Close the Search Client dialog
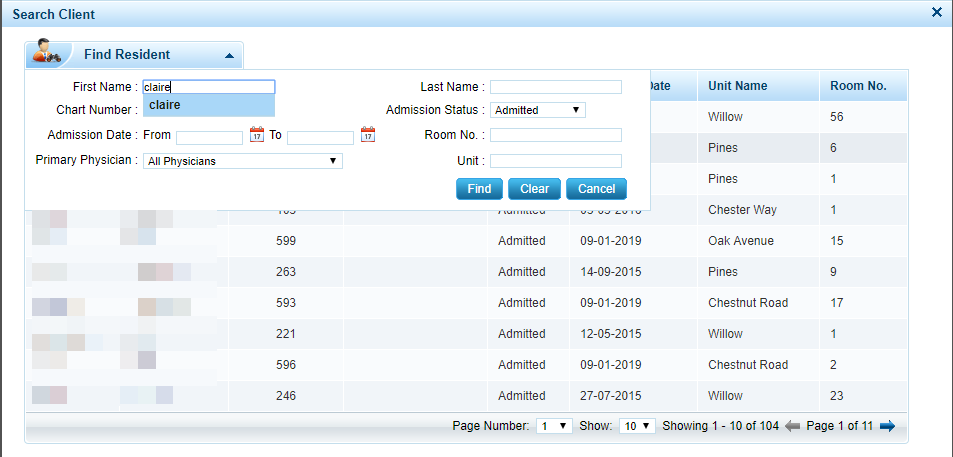The height and width of the screenshot is (457, 953). (x=936, y=13)
